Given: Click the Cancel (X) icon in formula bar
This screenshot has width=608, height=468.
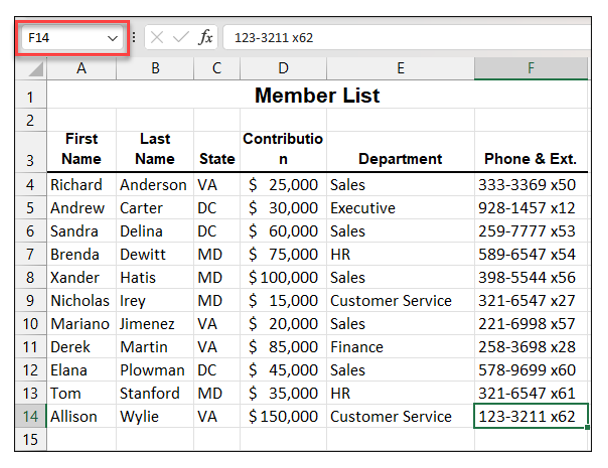Looking at the screenshot, I should click(157, 38).
